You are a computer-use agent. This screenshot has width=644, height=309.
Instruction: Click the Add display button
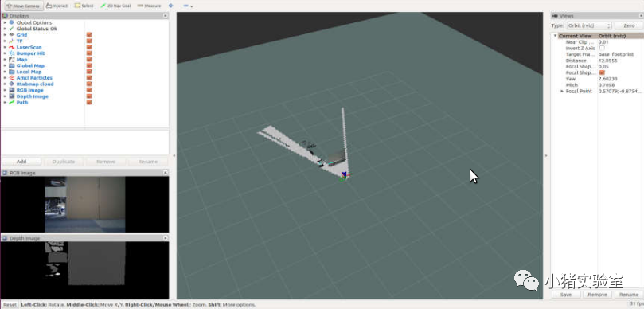pyautogui.click(x=21, y=162)
